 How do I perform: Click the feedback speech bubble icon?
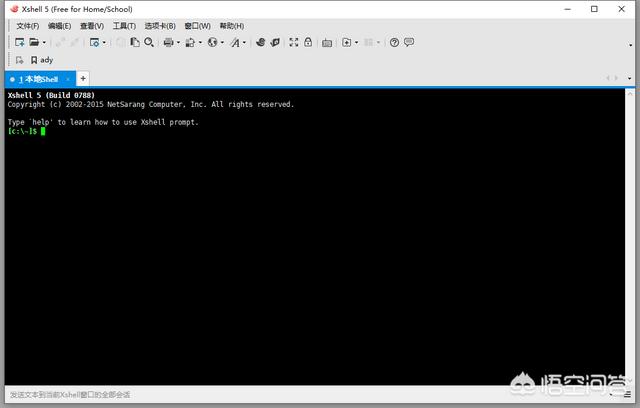tap(409, 42)
